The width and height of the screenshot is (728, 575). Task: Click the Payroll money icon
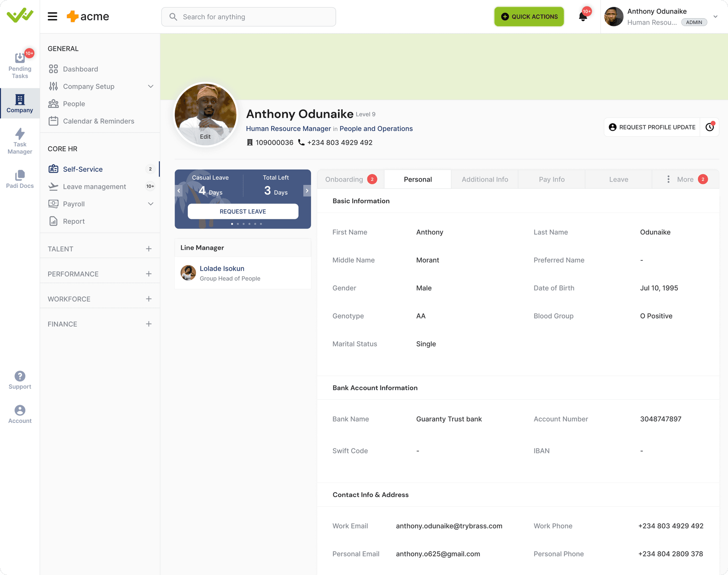[53, 204]
